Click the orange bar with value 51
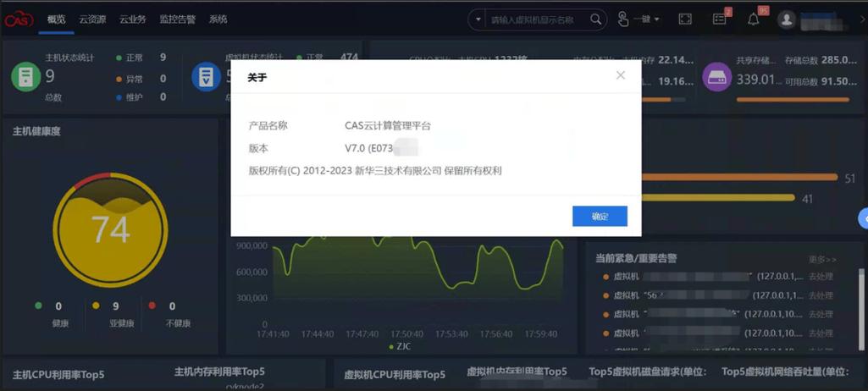 [x=740, y=177]
